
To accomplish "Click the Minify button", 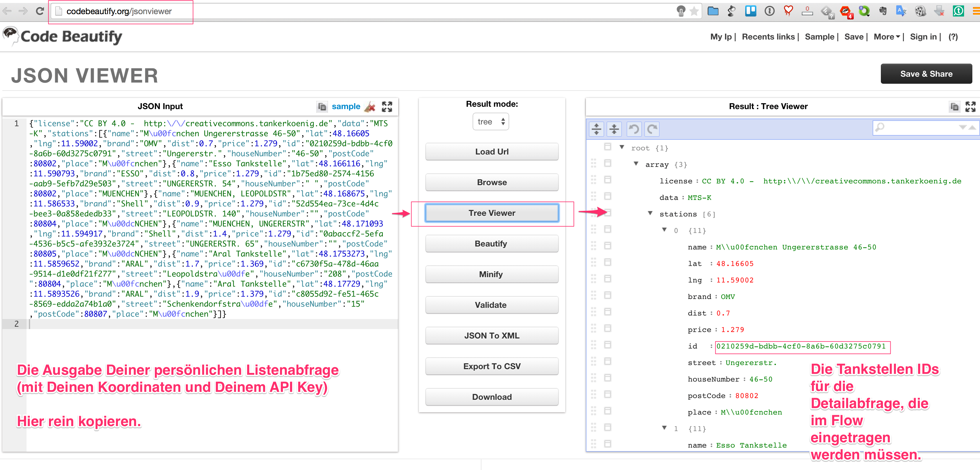I will click(491, 275).
